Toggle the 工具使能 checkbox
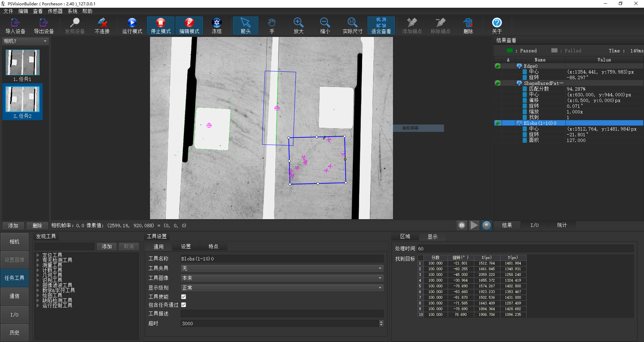 point(184,297)
